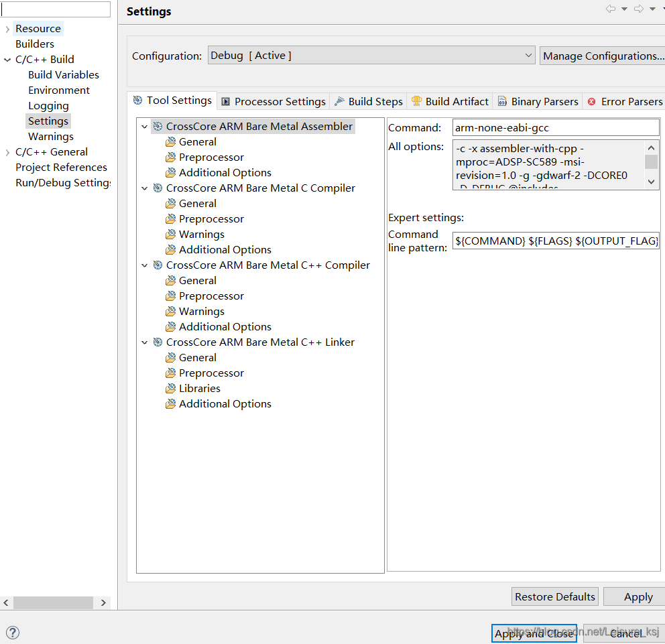Click the Restore Defaults button
Viewport: 665px width, 644px height.
coord(554,596)
